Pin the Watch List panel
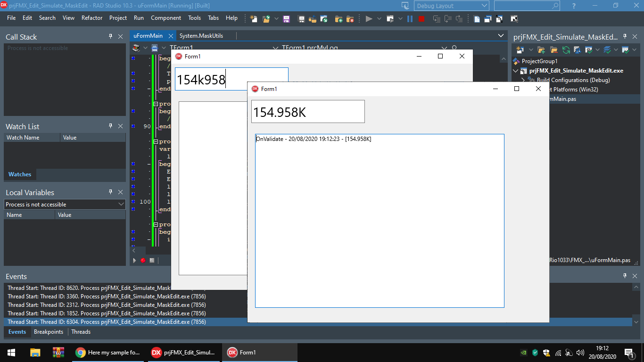 pos(111,126)
